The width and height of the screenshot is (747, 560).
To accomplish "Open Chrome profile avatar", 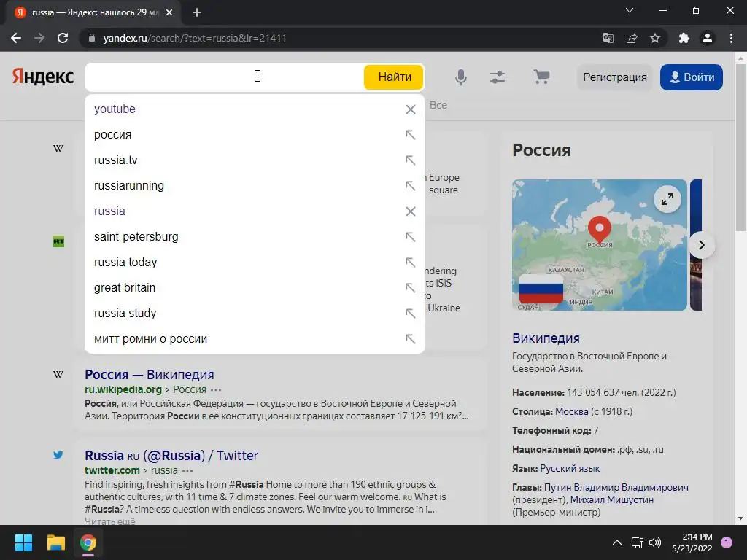I will tap(708, 38).
